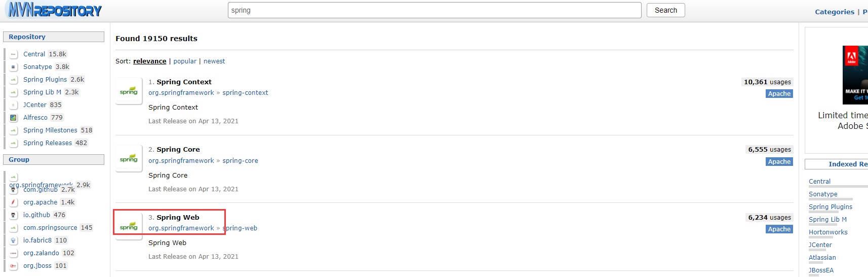This screenshot has width=868, height=277.
Task: Sort results by popular
Action: point(185,61)
